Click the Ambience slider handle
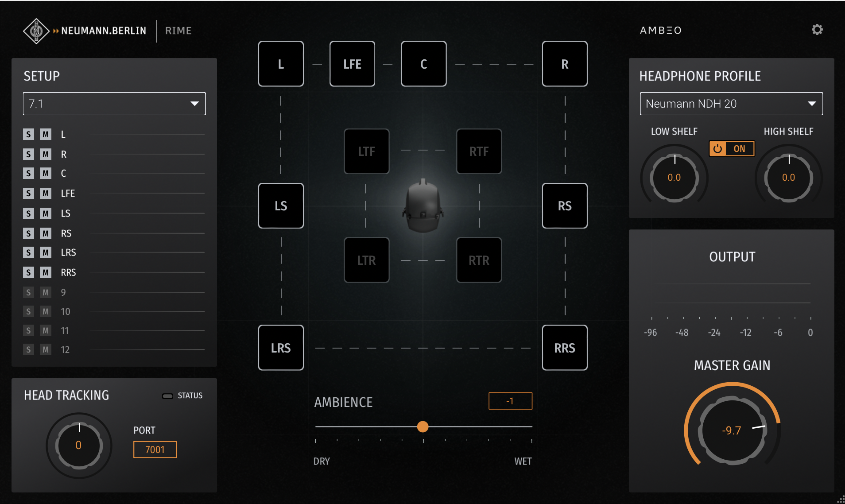 pos(422,426)
